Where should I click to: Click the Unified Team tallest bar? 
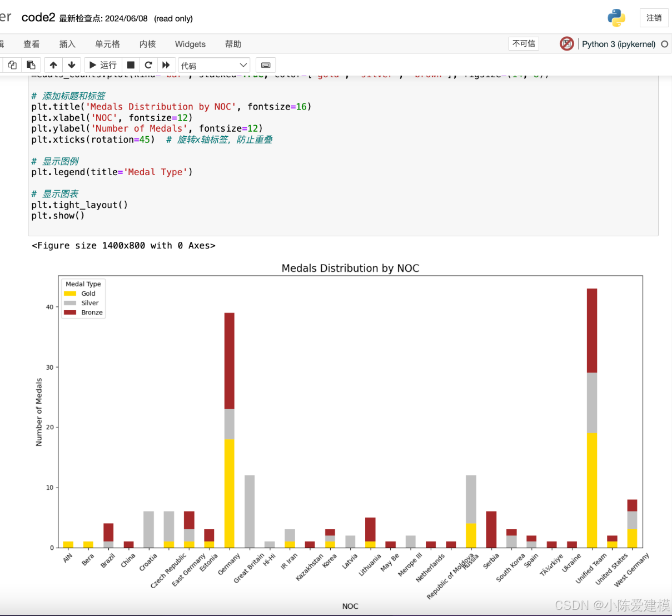tap(592, 418)
